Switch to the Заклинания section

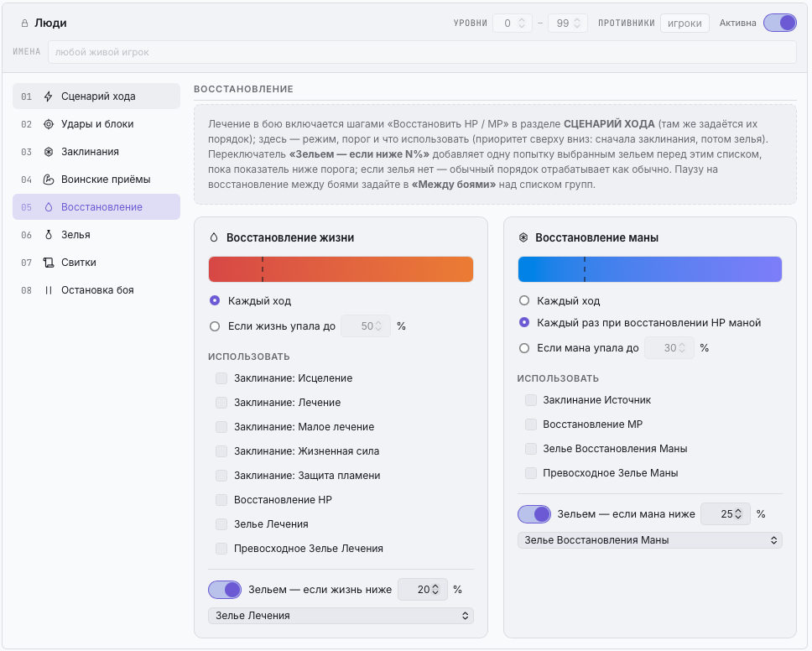point(96,152)
